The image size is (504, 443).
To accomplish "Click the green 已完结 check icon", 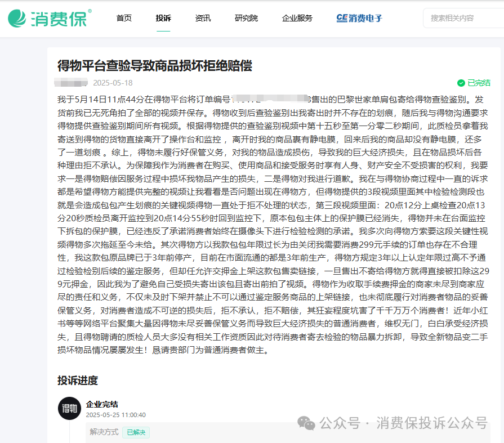I will pyautogui.click(x=461, y=83).
